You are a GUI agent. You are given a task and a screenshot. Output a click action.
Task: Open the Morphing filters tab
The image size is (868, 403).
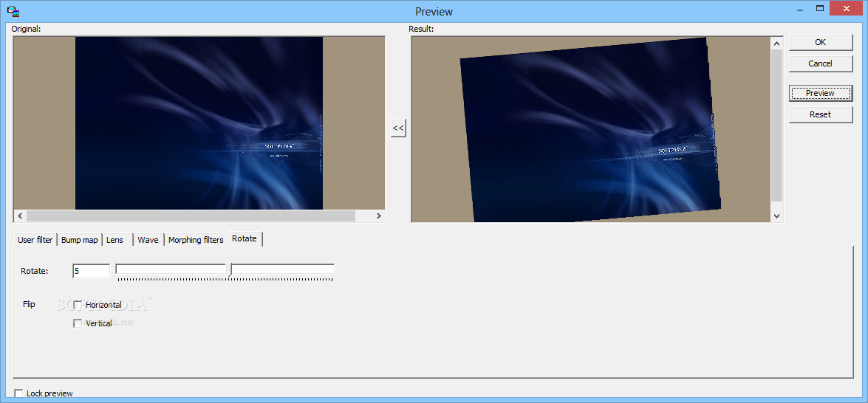[x=196, y=240]
